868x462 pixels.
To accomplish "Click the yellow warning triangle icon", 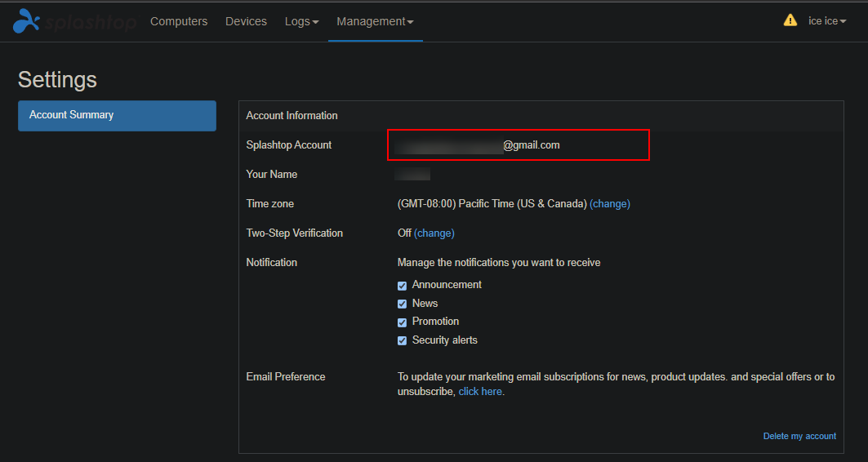I will point(790,20).
